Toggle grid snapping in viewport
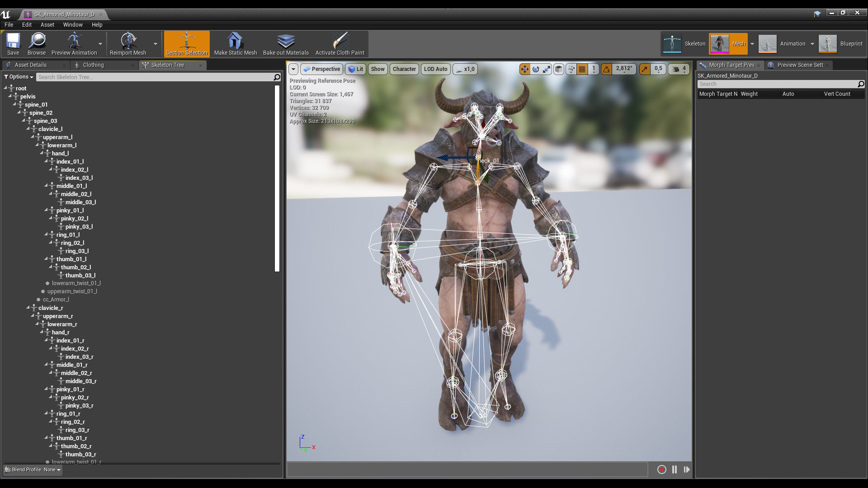This screenshot has height=488, width=868. 582,69
